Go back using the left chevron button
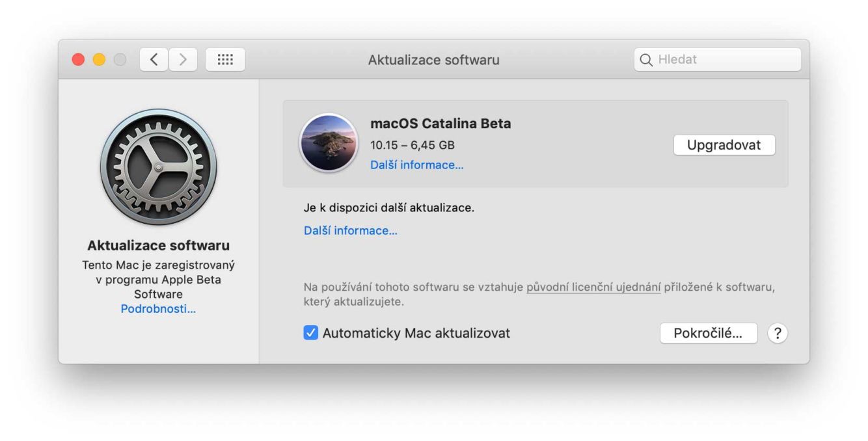The height and width of the screenshot is (441, 868). (x=154, y=60)
